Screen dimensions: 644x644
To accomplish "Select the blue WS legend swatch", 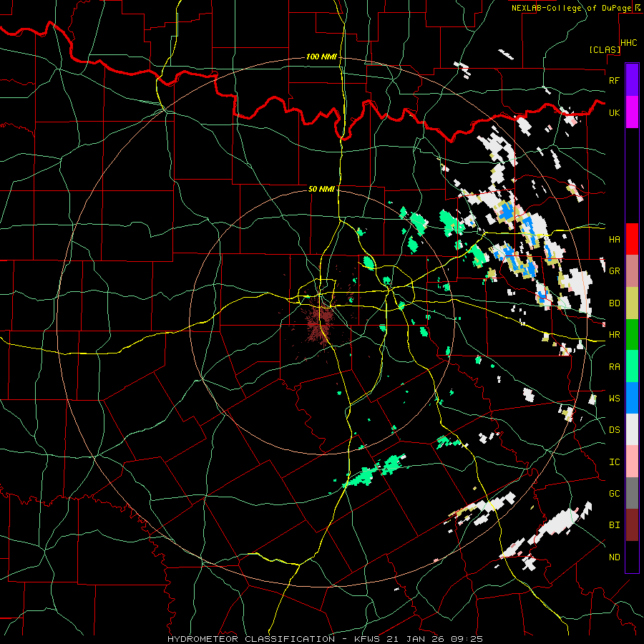I will (x=632, y=398).
